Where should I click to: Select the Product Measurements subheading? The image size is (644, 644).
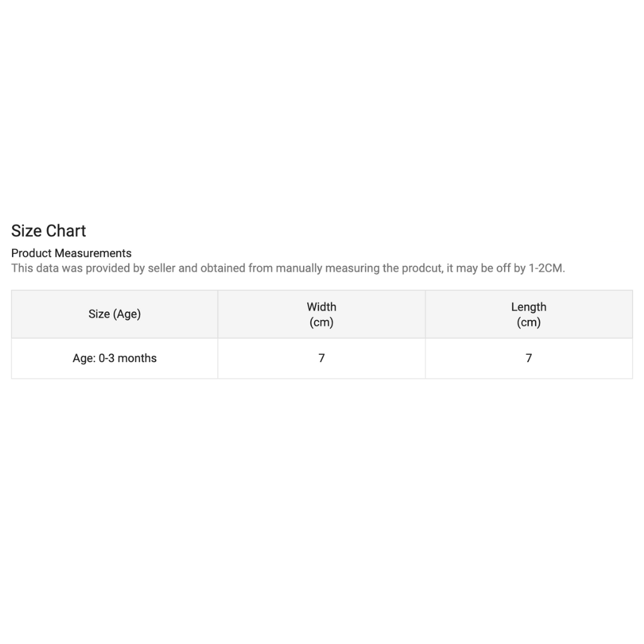click(x=72, y=253)
